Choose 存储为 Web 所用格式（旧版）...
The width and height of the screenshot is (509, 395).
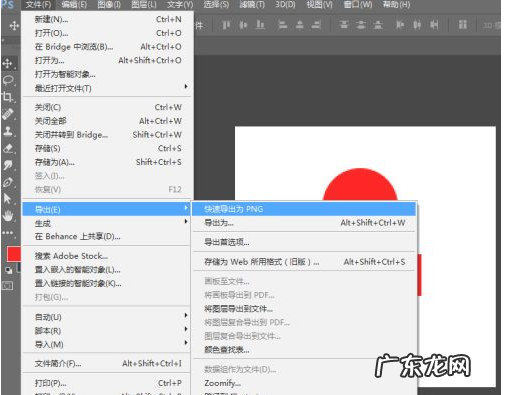coord(304,262)
